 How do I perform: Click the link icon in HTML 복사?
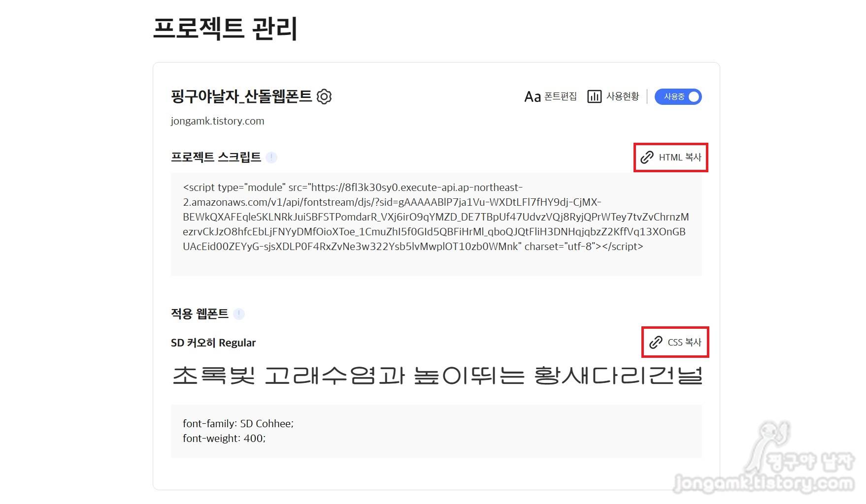[x=647, y=157]
